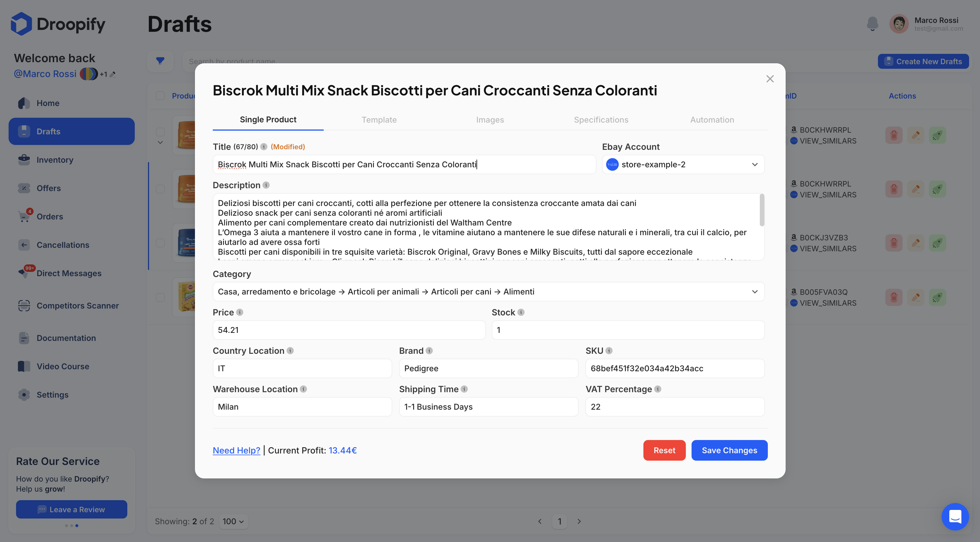Delete the B0CKJ3VZB3 draft
980x542 pixels.
point(894,243)
